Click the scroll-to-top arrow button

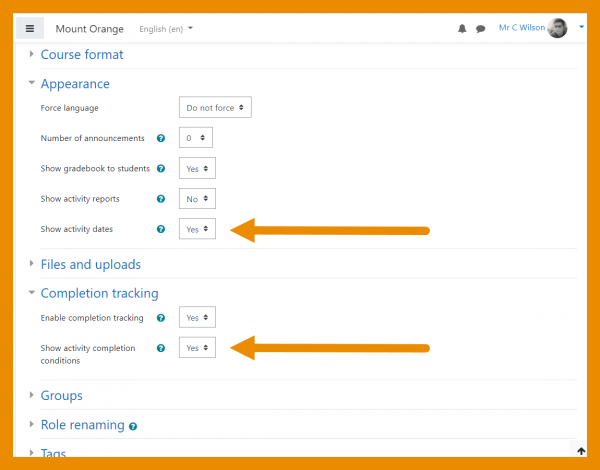click(581, 451)
